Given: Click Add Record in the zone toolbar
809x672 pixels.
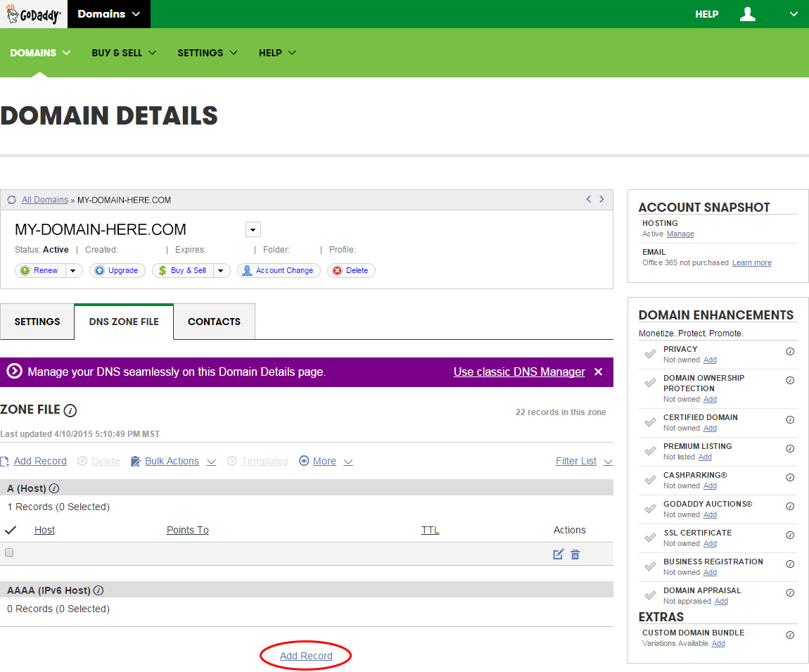Looking at the screenshot, I should click(x=40, y=461).
